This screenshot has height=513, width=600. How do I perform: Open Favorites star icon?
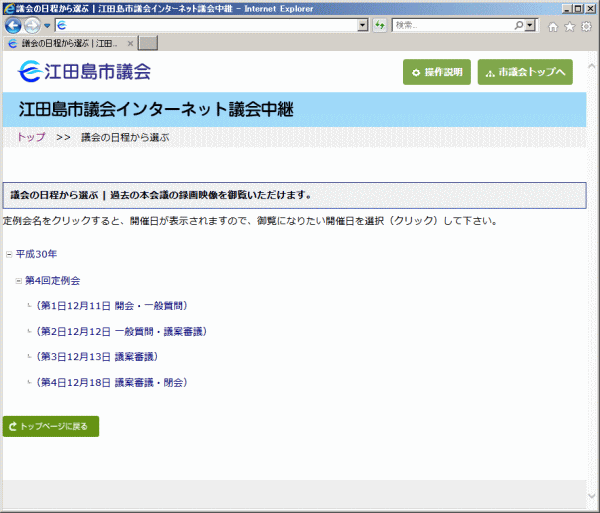[x=570, y=26]
